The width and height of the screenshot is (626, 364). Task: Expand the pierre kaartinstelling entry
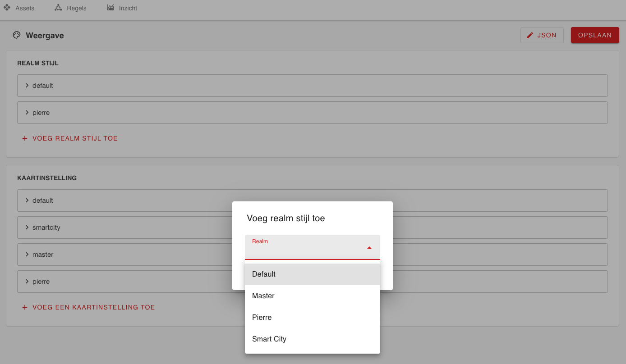coord(27,281)
